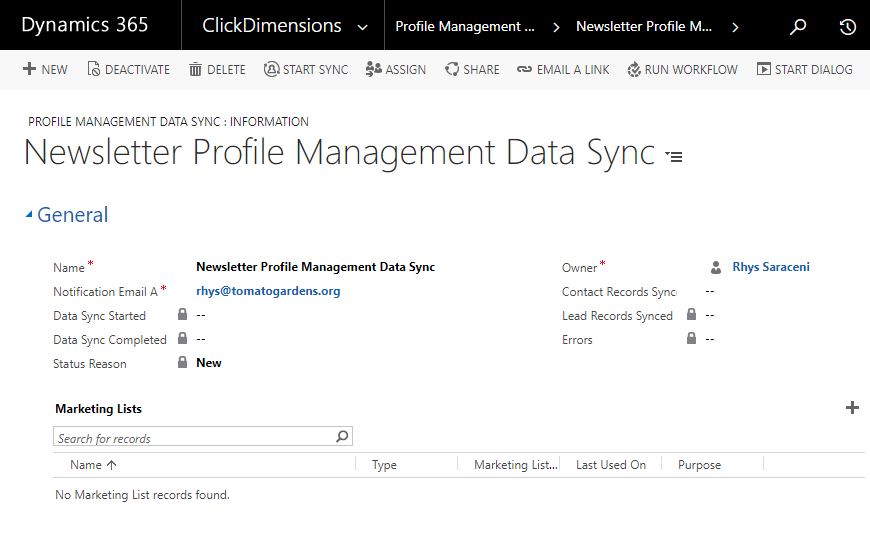The height and width of the screenshot is (548, 870).
Task: Click the Marketing Lists subgrid title
Action: [x=98, y=409]
